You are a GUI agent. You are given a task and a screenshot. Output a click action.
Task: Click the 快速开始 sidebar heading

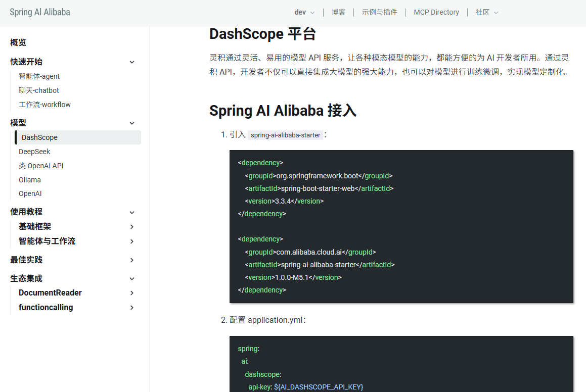tap(26, 62)
